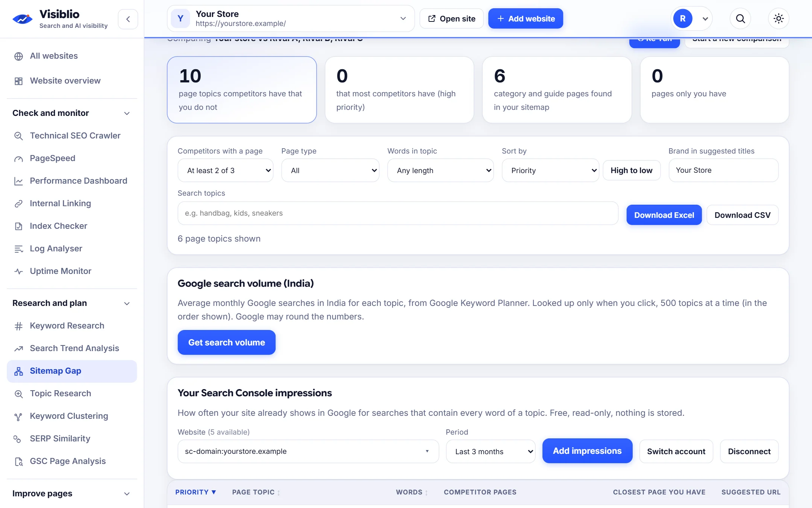Click the Performance Dashboard chart icon
Image resolution: width=812 pixels, height=508 pixels.
point(18,181)
